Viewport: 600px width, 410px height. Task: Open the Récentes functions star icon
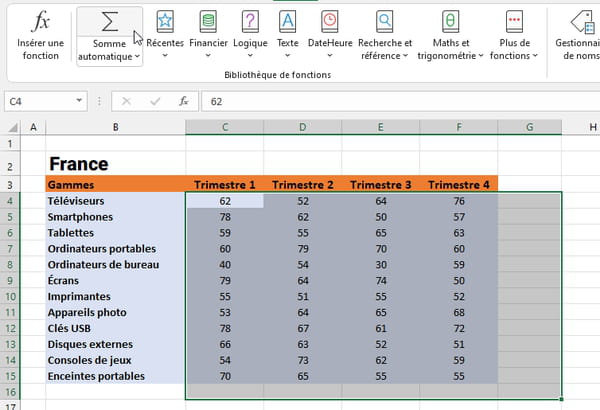[x=165, y=21]
